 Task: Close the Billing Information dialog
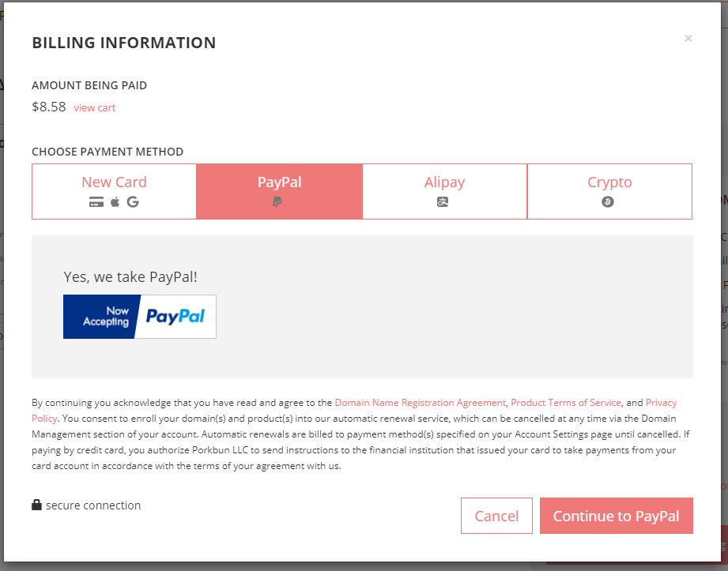click(x=688, y=38)
